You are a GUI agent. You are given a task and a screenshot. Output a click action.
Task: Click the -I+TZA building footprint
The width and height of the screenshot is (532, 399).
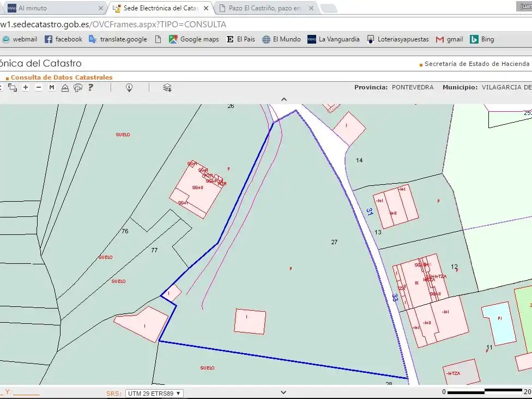tap(462, 373)
